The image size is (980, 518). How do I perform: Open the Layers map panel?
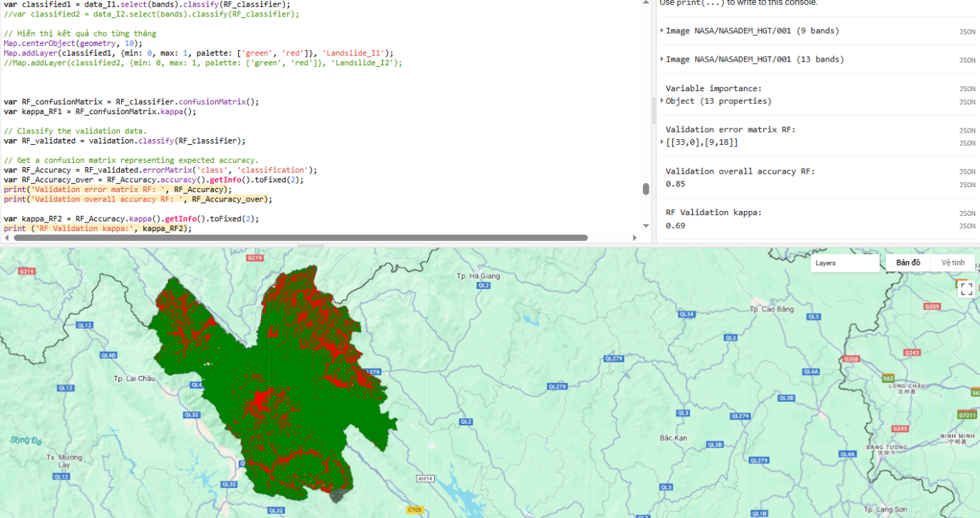(x=845, y=263)
